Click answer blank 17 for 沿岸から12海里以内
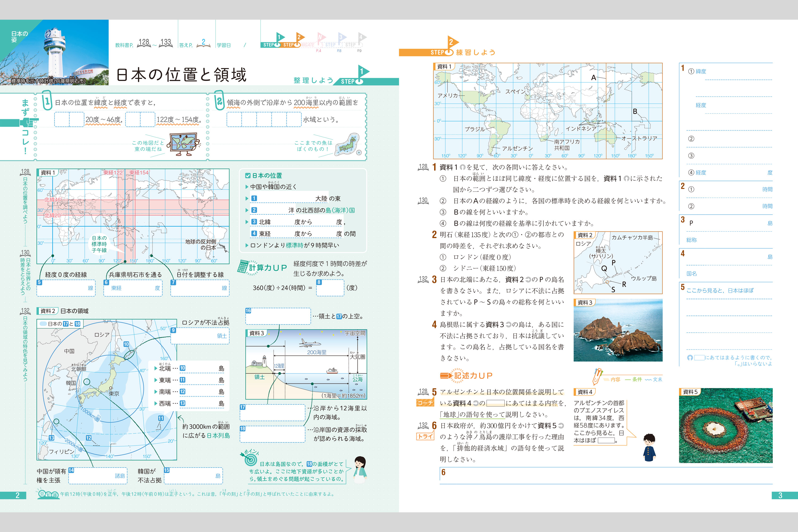The height and width of the screenshot is (532, 798). 272,413
